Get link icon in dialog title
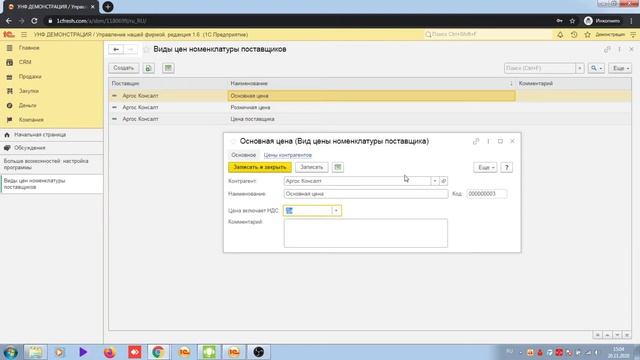This screenshot has width=640, height=360. pyautogui.click(x=476, y=141)
